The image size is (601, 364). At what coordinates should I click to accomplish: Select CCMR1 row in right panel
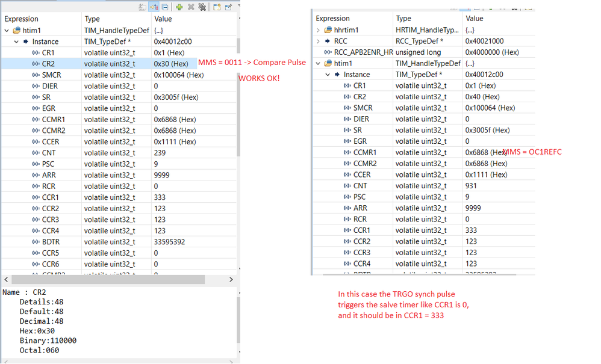pos(424,152)
